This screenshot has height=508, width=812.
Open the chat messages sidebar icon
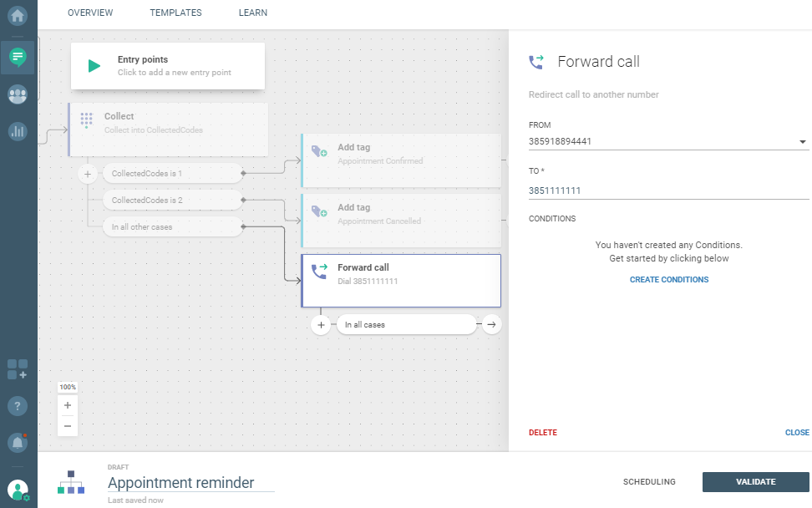point(18,57)
